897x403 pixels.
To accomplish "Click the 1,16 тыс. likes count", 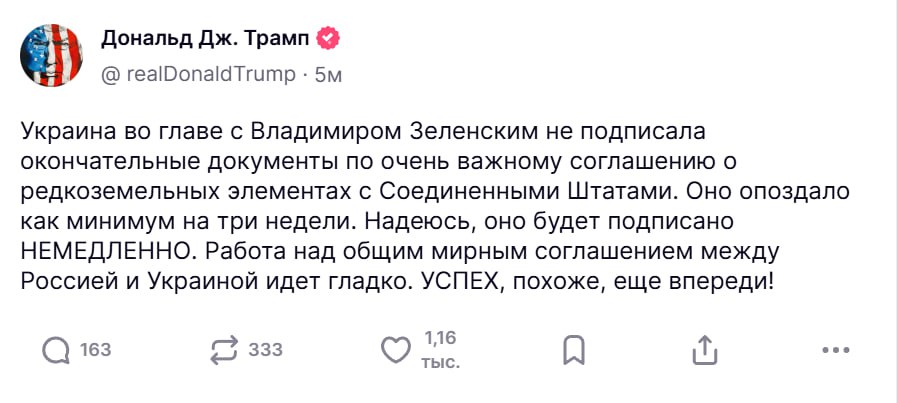I will pos(440,349).
